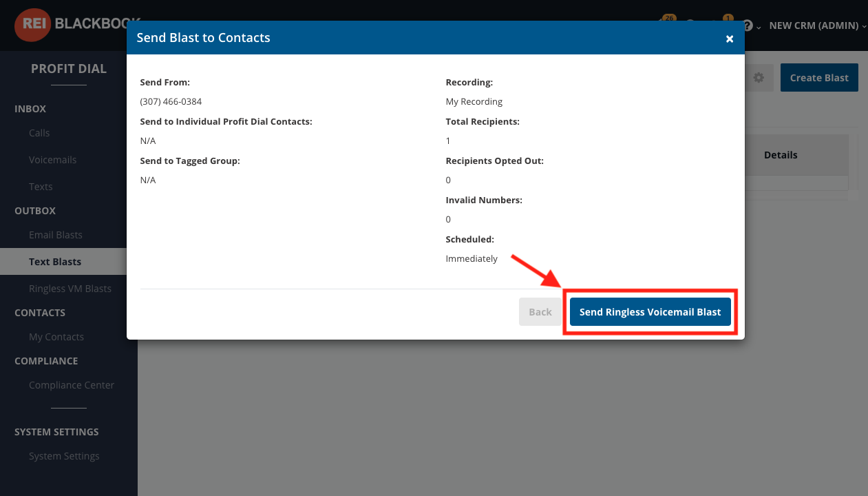Image resolution: width=868 pixels, height=496 pixels.
Task: Open Ringless VM Blasts in sidebar
Action: point(70,289)
